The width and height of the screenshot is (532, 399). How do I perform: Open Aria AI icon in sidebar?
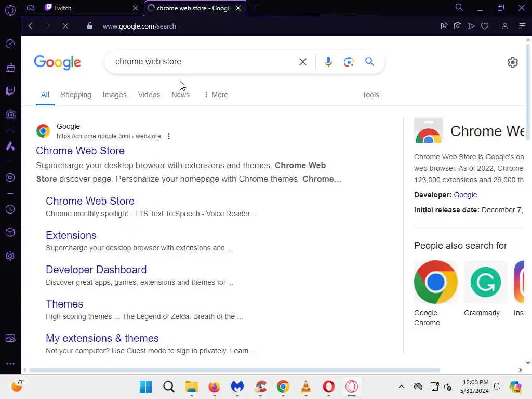[10, 146]
